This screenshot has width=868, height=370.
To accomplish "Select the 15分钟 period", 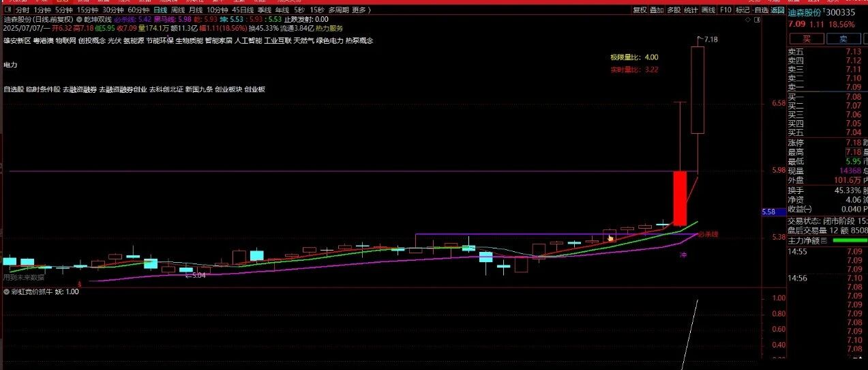I will click(87, 10).
